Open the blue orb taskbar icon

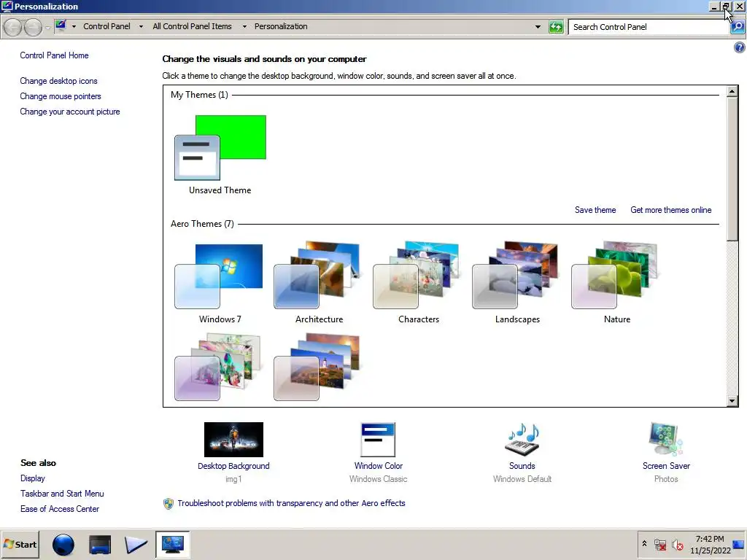[63, 545]
